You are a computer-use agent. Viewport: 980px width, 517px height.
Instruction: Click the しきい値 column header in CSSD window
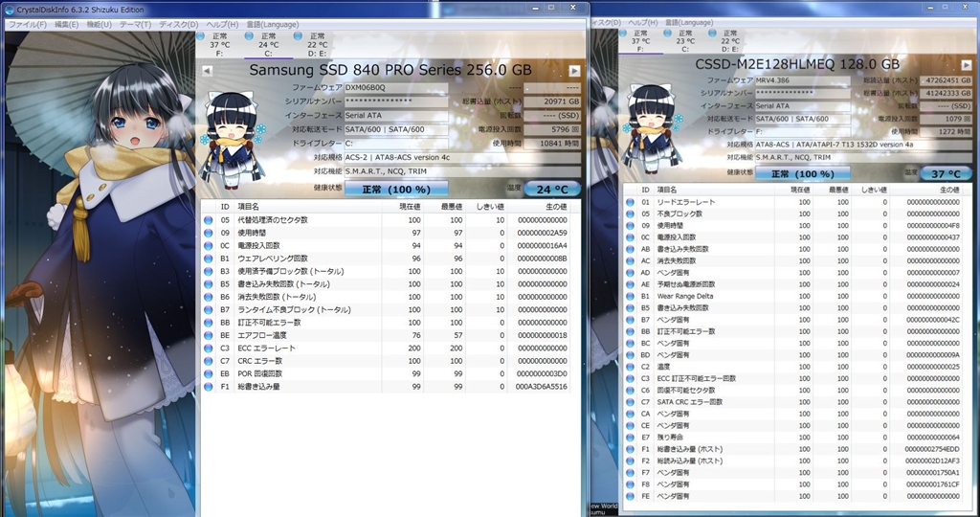coord(871,191)
